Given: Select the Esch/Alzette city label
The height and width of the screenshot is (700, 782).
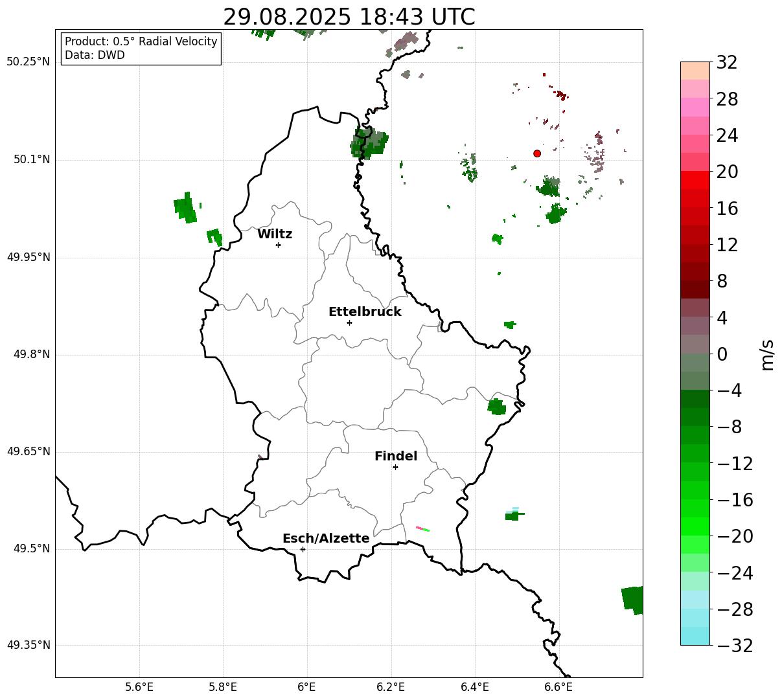Looking at the screenshot, I should click(326, 539).
